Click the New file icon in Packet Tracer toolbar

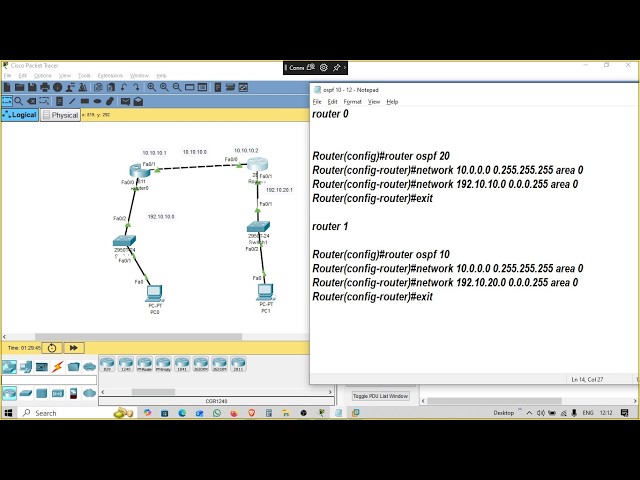(x=7, y=87)
